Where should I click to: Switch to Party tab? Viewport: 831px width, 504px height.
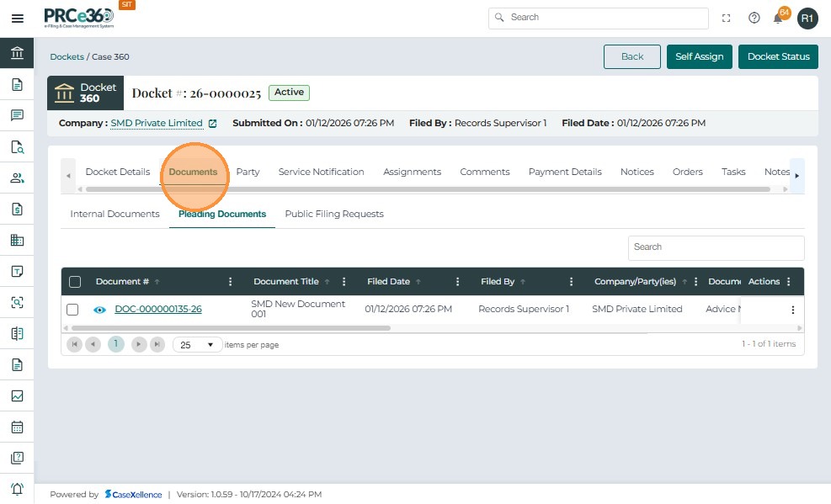point(248,172)
